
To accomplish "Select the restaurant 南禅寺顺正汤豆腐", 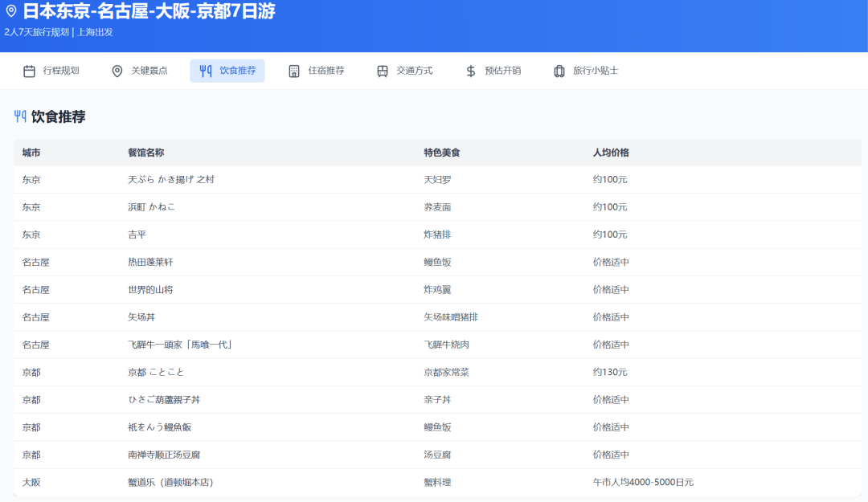I will pos(164,455).
